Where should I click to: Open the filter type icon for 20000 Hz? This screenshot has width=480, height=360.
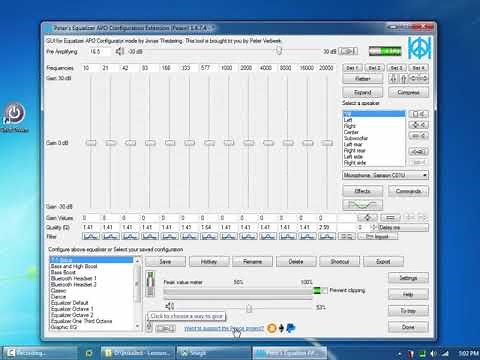tap(327, 236)
